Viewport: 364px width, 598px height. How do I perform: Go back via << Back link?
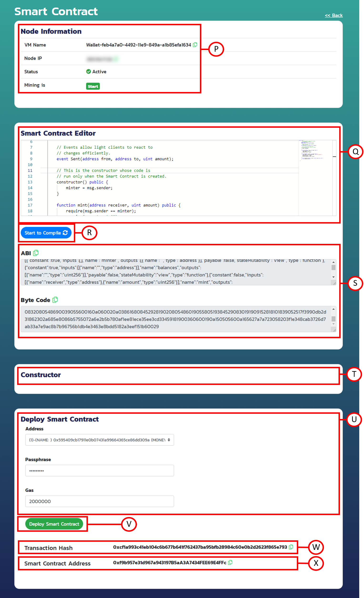[x=334, y=15]
